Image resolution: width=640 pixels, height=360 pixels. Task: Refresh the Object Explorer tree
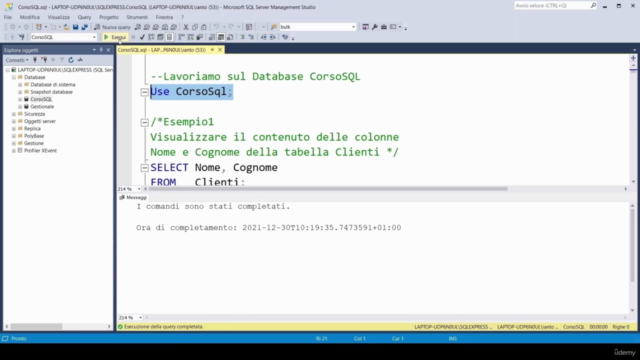(71, 60)
